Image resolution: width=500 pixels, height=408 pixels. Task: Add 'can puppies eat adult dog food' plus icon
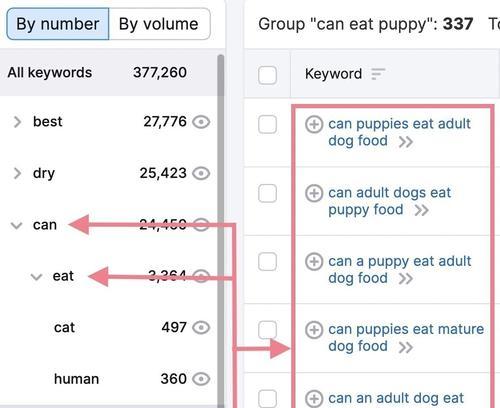click(x=314, y=124)
